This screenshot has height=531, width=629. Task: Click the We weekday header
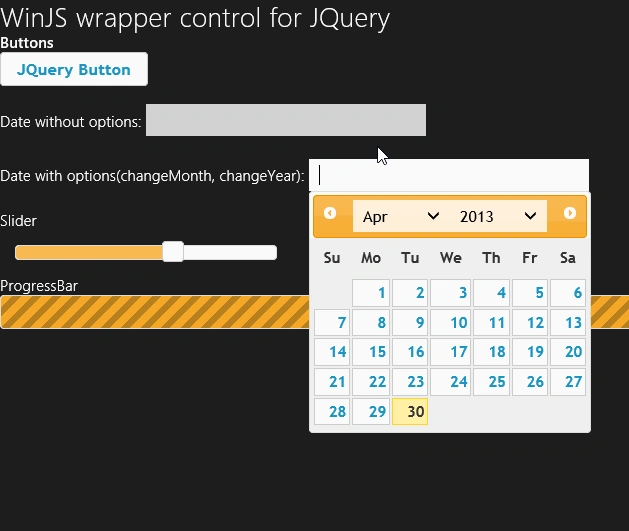[x=450, y=258]
